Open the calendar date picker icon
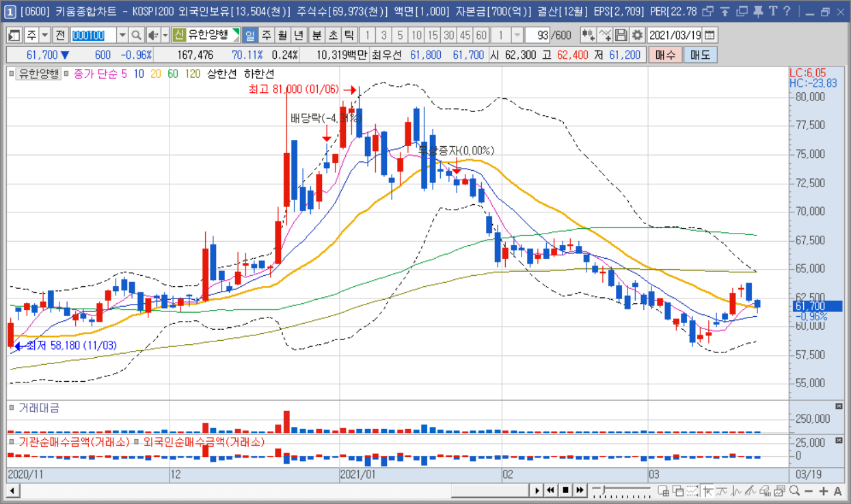This screenshot has height=504, width=851. pos(710,35)
